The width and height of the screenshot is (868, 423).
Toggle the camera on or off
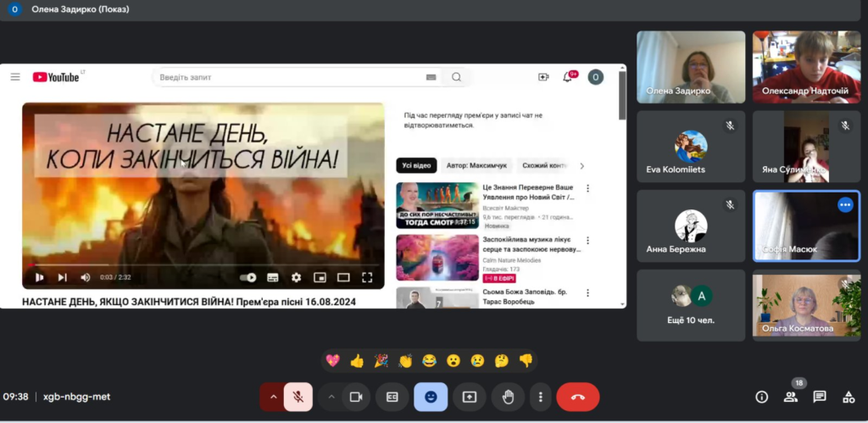(356, 397)
